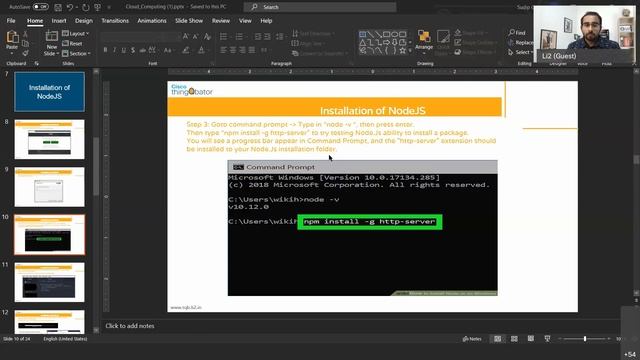
Task: Switch to Slide Sorter view
Action: [514, 339]
